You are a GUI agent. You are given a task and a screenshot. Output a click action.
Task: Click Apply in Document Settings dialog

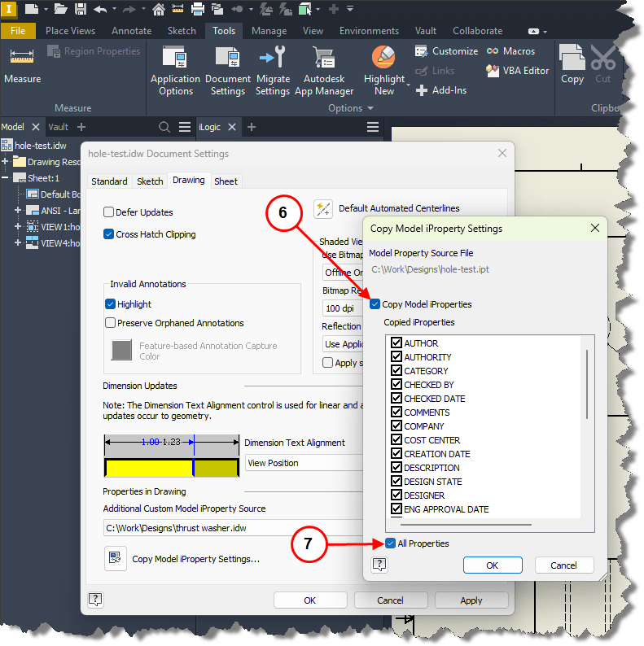[x=471, y=600]
